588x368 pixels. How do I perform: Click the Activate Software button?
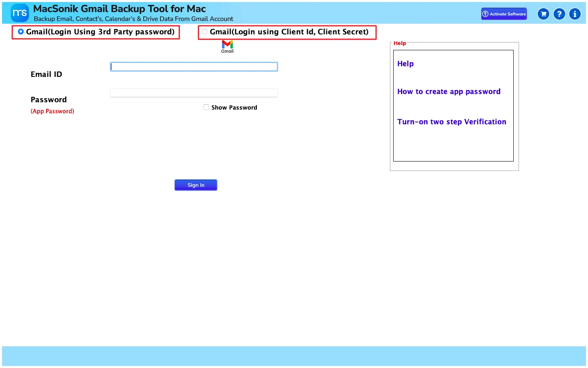504,14
